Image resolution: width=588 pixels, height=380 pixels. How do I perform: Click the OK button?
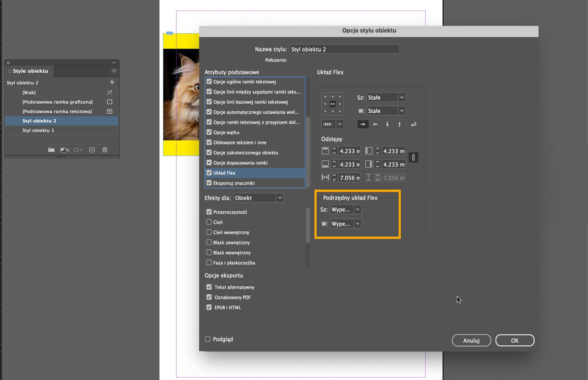click(x=514, y=340)
